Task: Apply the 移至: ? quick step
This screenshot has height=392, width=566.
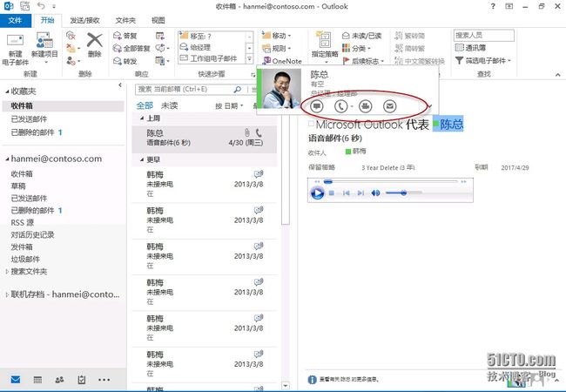Action: point(212,36)
